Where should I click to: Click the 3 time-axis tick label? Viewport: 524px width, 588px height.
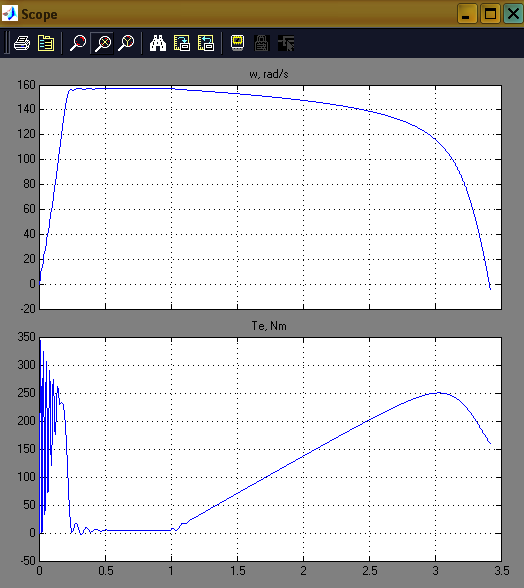435,571
